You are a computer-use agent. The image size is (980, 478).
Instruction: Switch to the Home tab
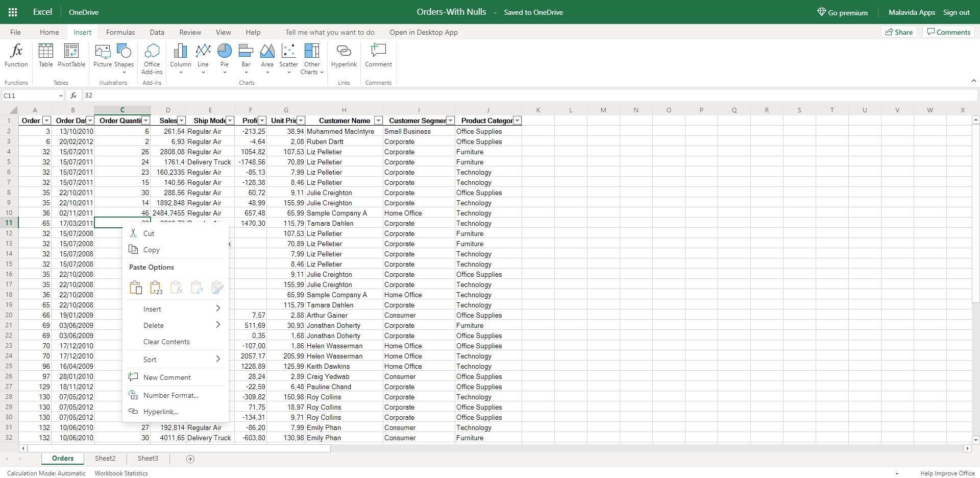50,32
